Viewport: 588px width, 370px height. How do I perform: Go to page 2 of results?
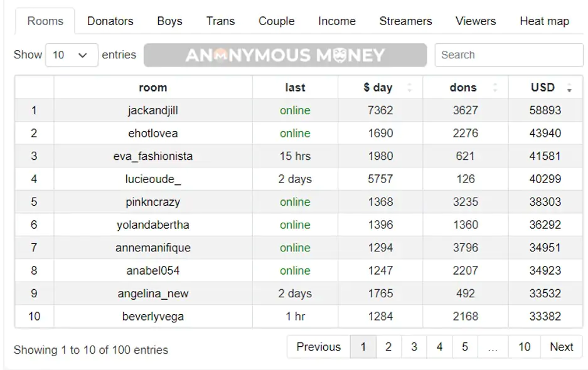pyautogui.click(x=388, y=347)
